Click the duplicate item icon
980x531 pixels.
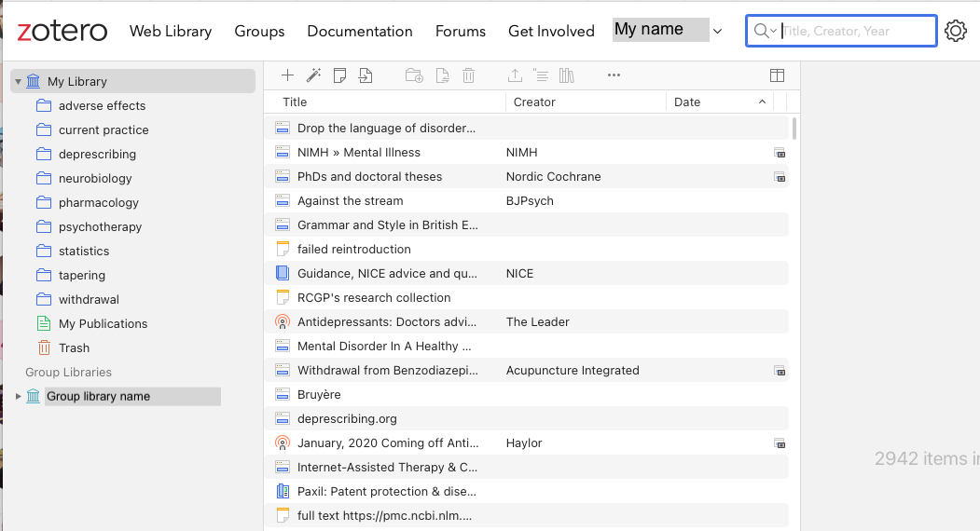coord(442,75)
